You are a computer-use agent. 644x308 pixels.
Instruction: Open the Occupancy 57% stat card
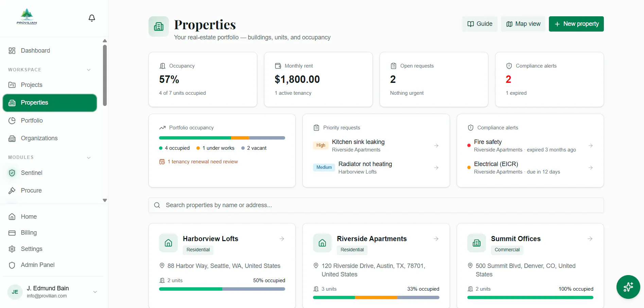[x=203, y=79]
